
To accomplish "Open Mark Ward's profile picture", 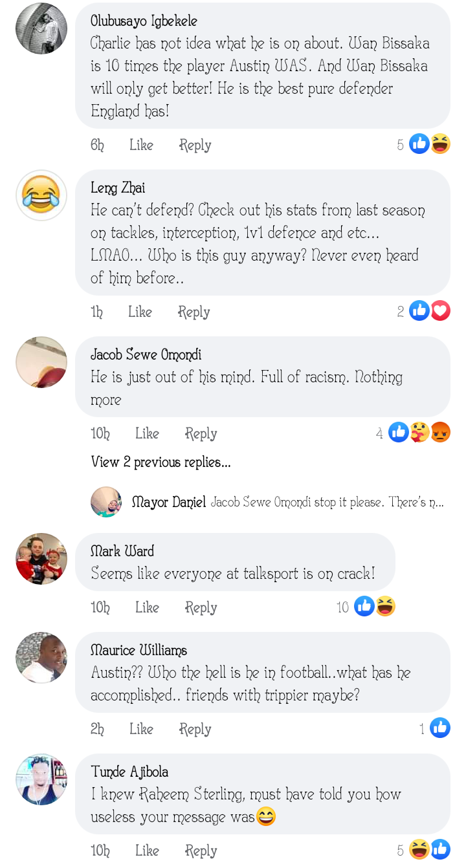I will pyautogui.click(x=41, y=559).
